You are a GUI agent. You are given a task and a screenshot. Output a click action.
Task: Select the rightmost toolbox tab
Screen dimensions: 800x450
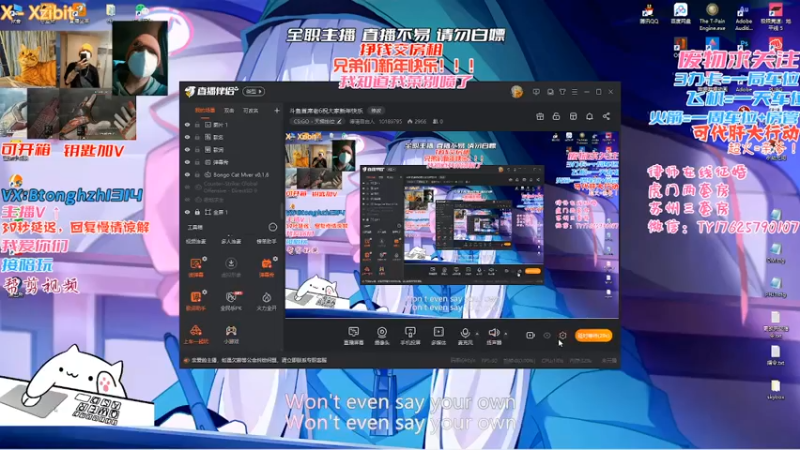[266, 241]
